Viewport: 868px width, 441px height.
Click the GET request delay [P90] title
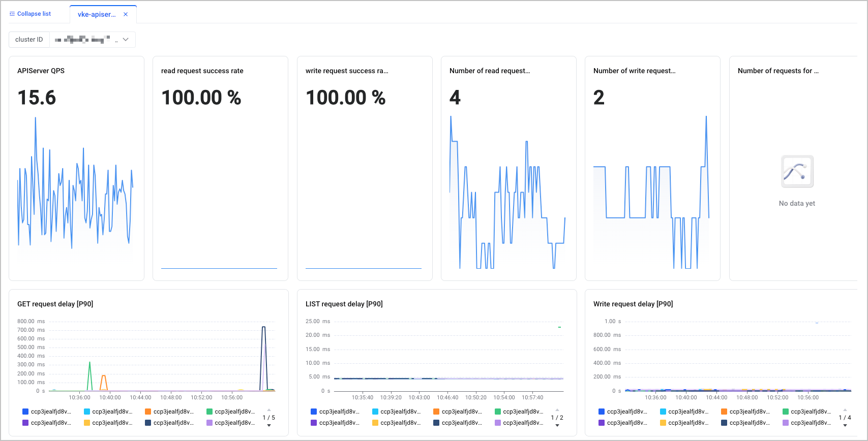point(55,304)
